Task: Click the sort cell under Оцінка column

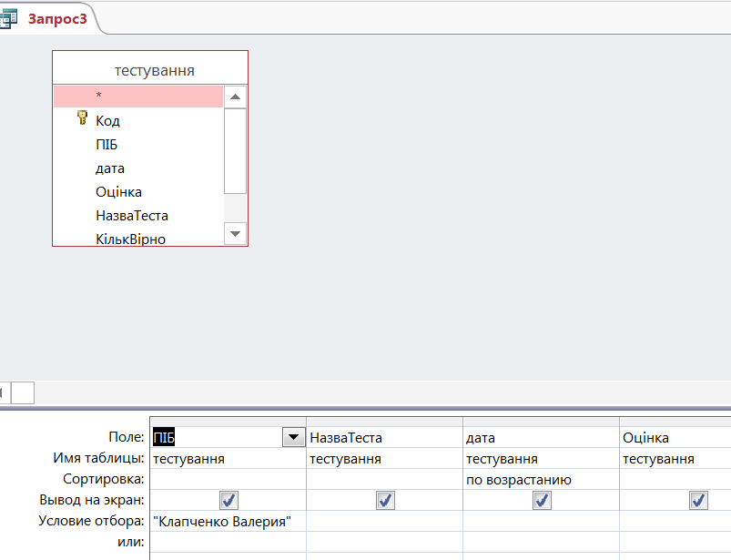Action: [x=675, y=480]
